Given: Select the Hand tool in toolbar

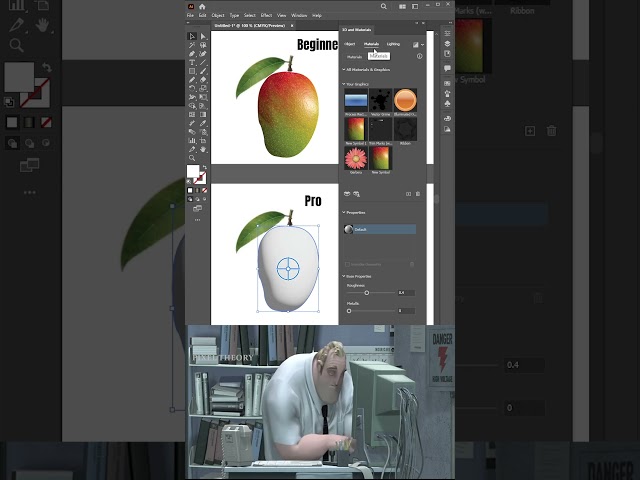Looking at the screenshot, I should 203,149.
